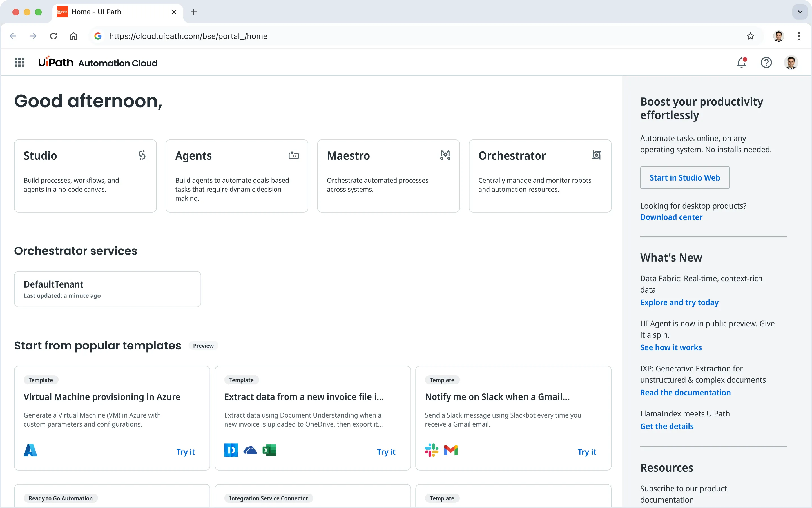Try the Azure VM provisioning template
The width and height of the screenshot is (812, 508).
[186, 452]
